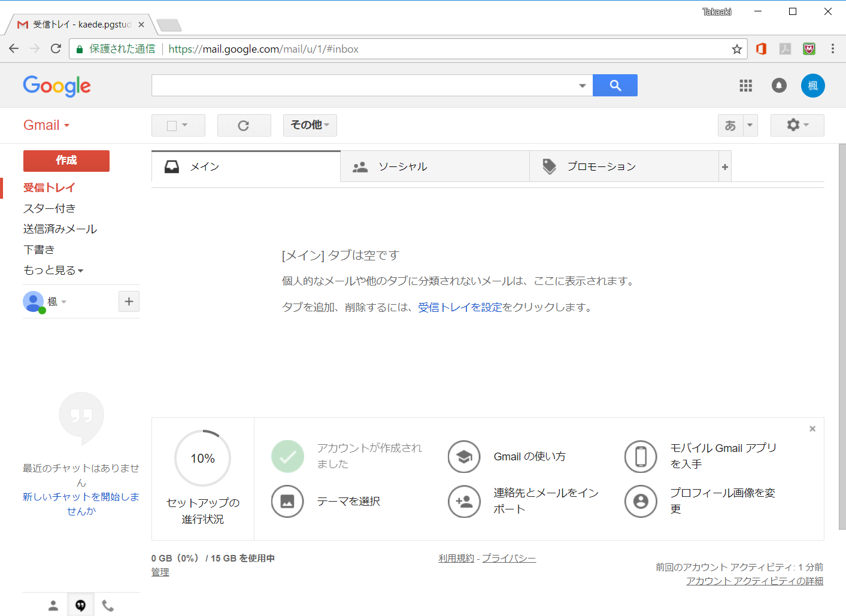This screenshot has width=846, height=616.
Task: Open the 送信済みメール folder
Action: tap(60, 229)
